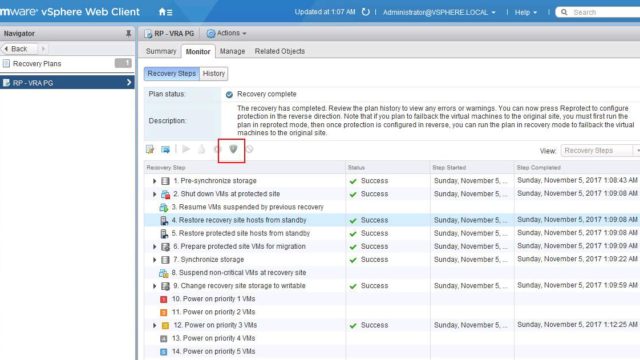Switch to the Summary tab
This screenshot has height=360, width=640.
point(161,51)
